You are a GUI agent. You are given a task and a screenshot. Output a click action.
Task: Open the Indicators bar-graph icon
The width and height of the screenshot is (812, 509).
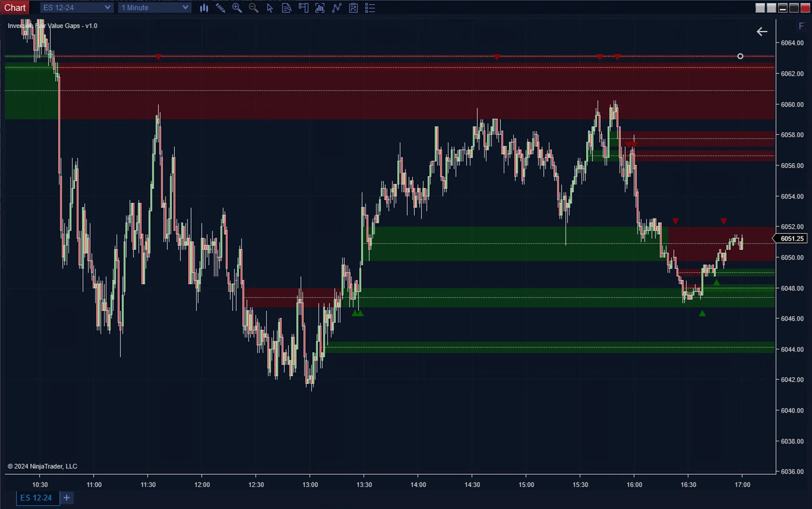[x=320, y=8]
